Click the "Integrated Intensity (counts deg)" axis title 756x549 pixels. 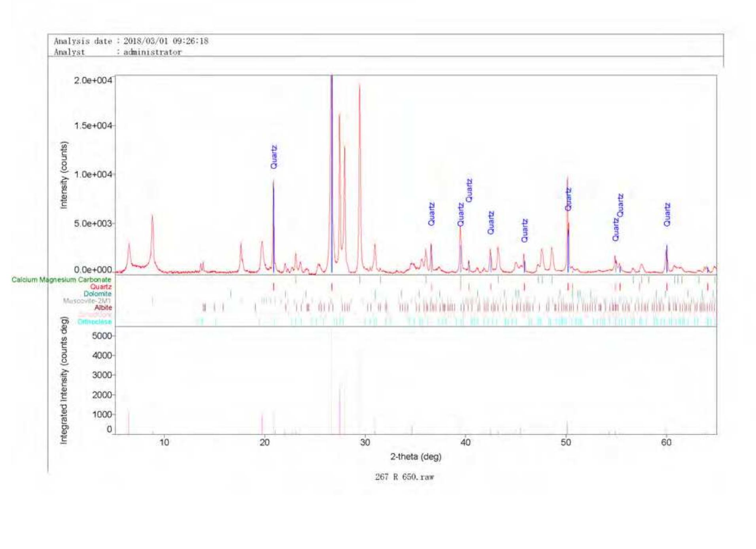click(64, 380)
